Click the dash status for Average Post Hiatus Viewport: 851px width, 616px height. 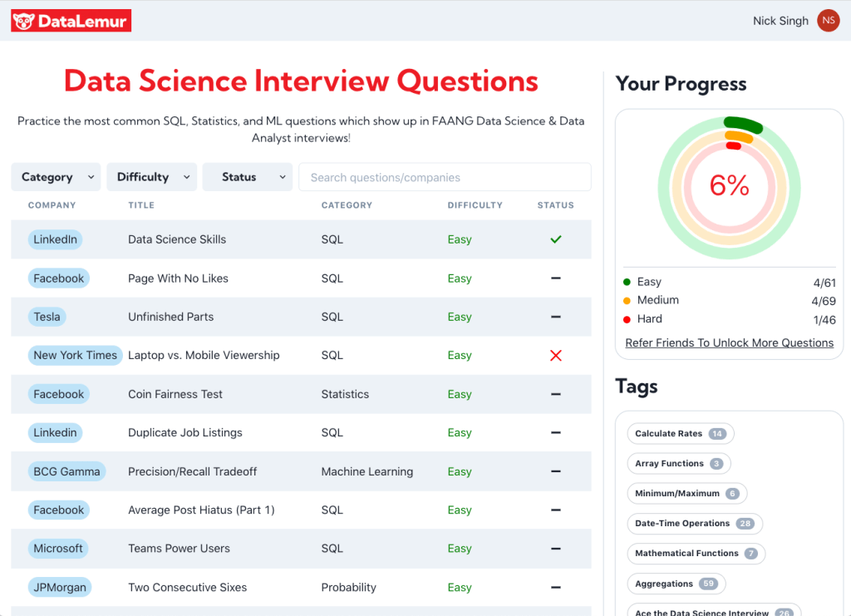pyautogui.click(x=556, y=510)
